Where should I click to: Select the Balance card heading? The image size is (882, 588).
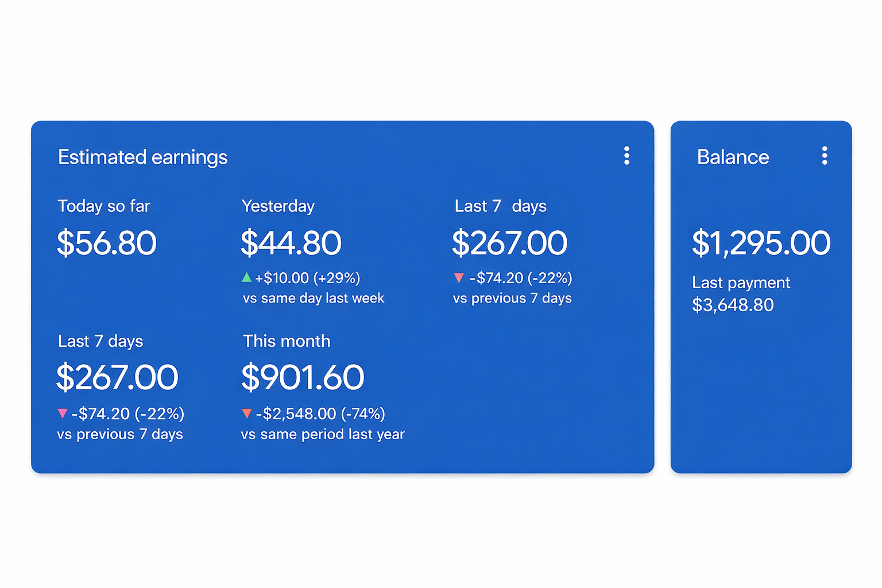pyautogui.click(x=733, y=157)
